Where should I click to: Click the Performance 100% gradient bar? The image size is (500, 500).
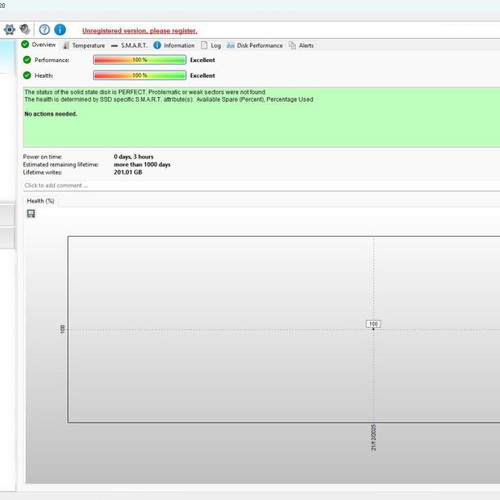[140, 60]
